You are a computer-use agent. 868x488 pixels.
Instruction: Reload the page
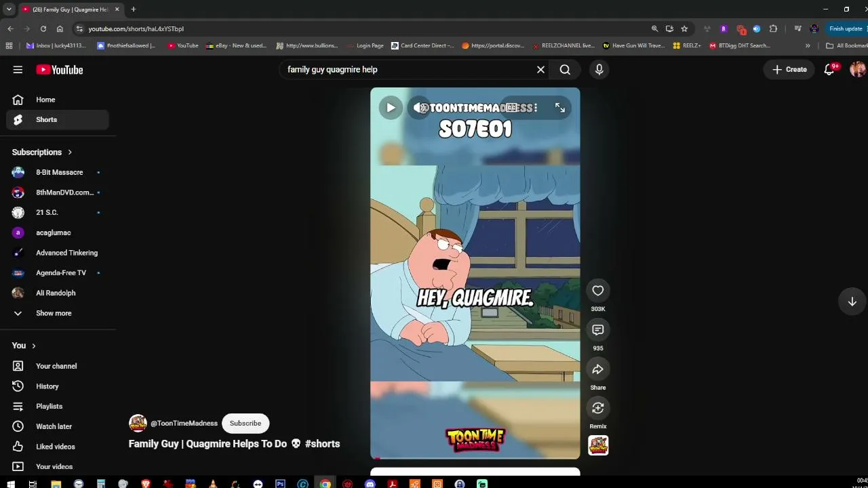(43, 29)
